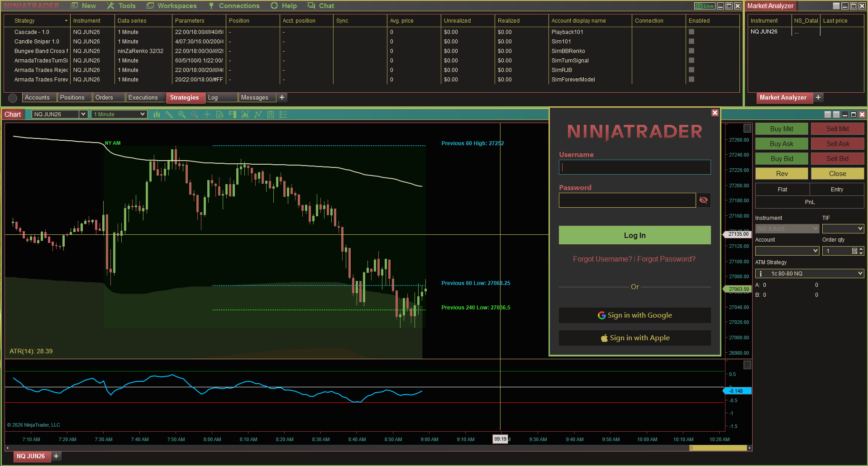Click the Help lifebuoy icon
The width and height of the screenshot is (868, 466).
(274, 5)
